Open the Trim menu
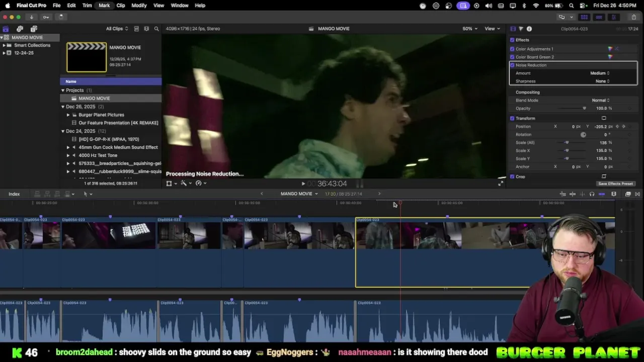This screenshot has height=362, width=644. coord(87,6)
